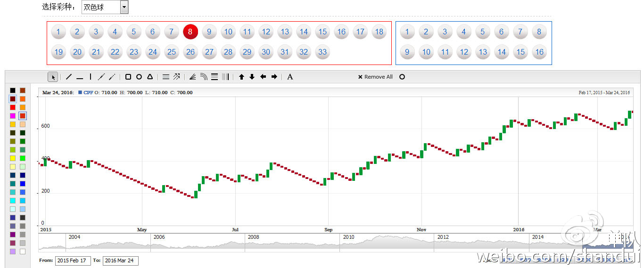Pick the triangle shape drawing tool
This screenshot has height=268, width=644.
[x=150, y=77]
